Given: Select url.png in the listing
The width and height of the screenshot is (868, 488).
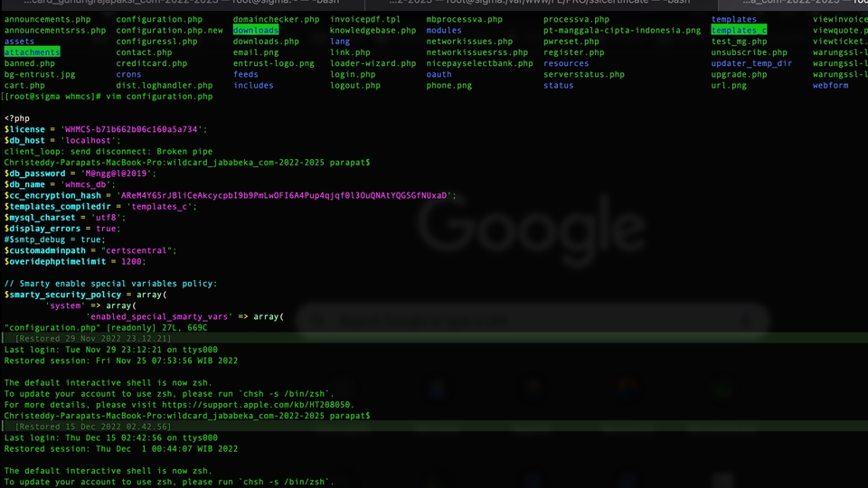Looking at the screenshot, I should click(x=729, y=86).
